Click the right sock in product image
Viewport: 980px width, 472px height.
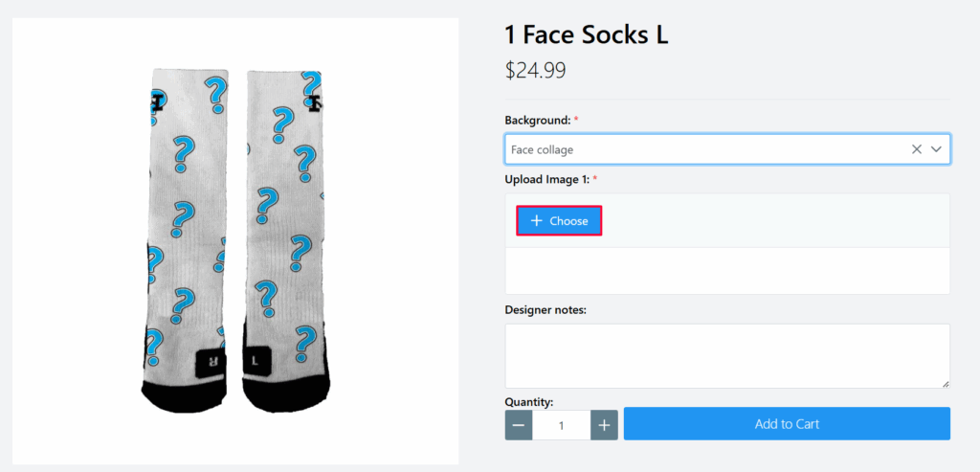[x=285, y=230]
